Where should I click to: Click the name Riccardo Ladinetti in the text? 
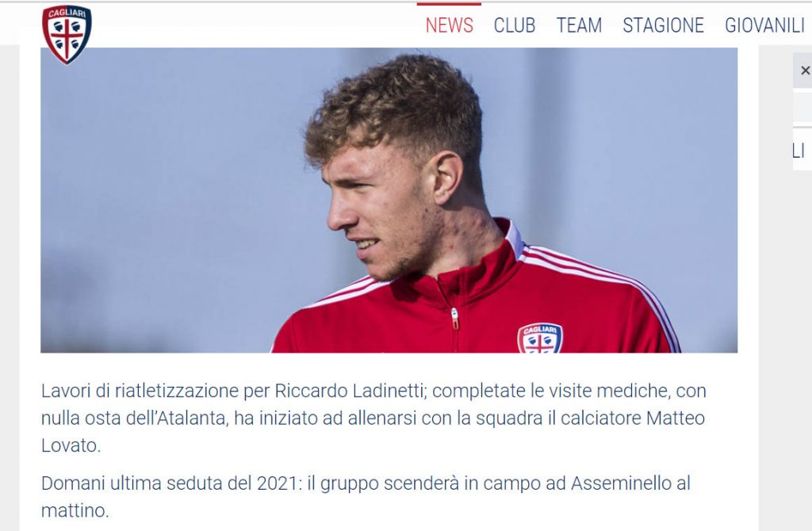click(350, 391)
